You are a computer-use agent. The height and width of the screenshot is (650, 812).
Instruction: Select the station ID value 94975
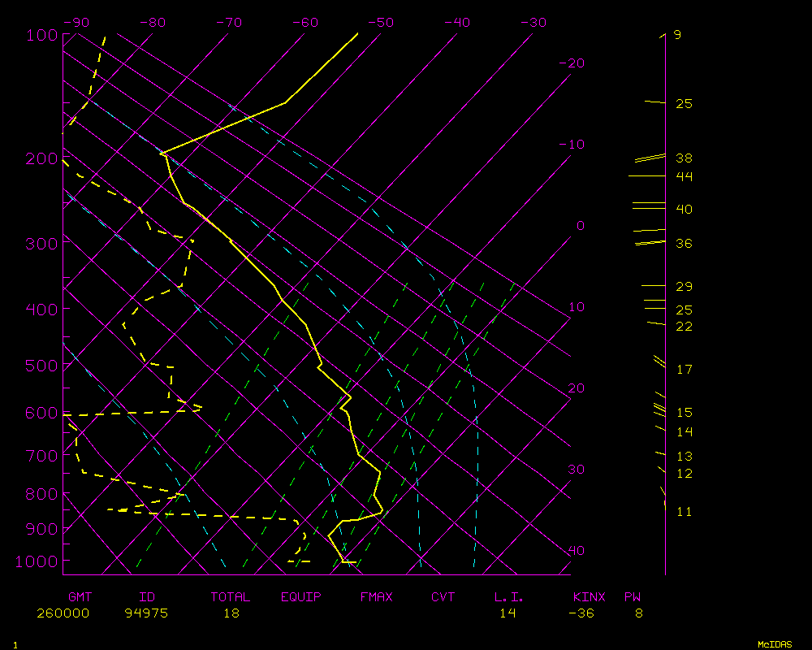(x=146, y=613)
